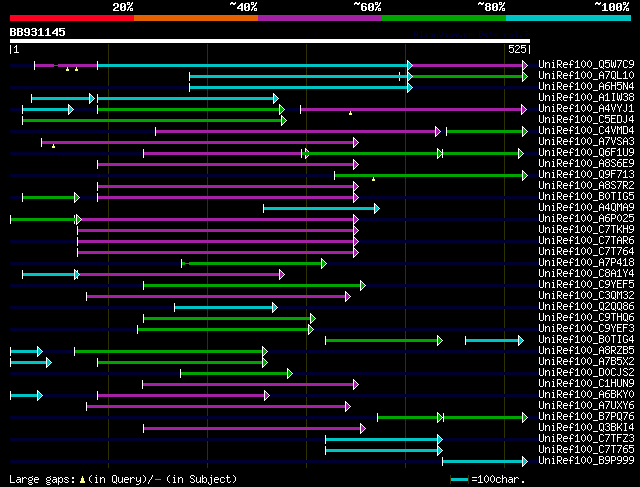Select the UniRef100_C7TAR6 label
The width and height of the screenshot is (640, 487).
[x=586, y=241]
